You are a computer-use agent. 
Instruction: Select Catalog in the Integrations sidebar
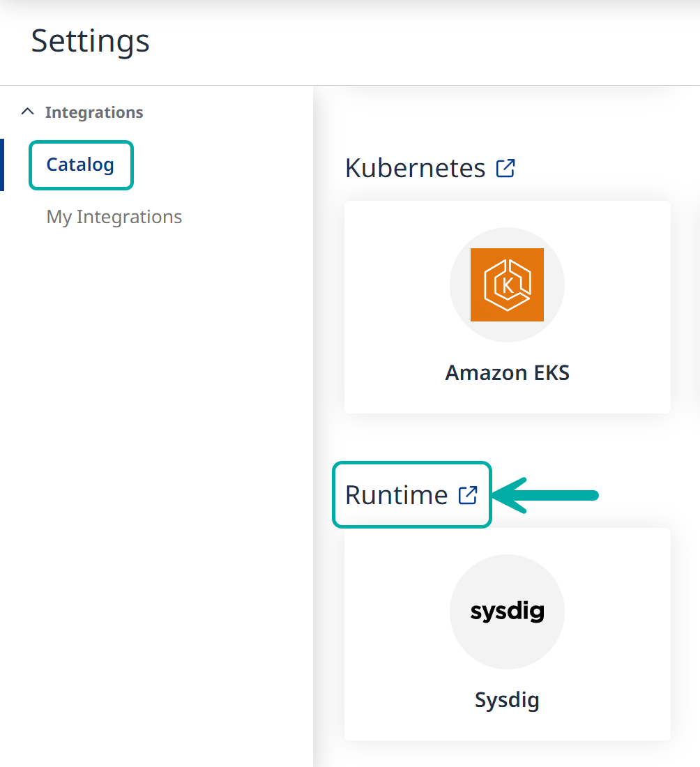80,165
